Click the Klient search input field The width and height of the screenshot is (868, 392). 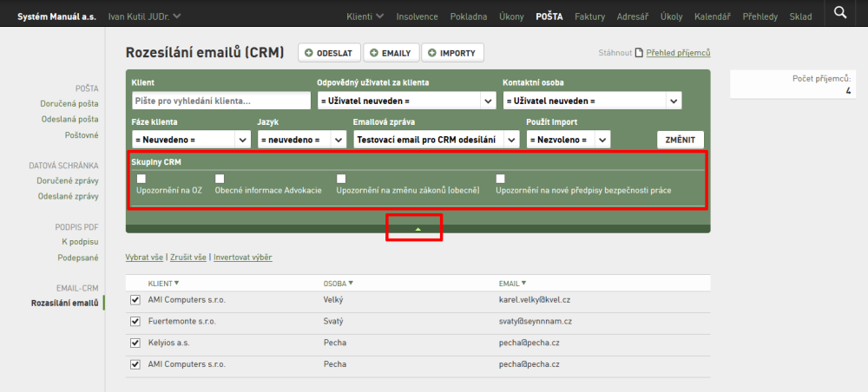pyautogui.click(x=221, y=101)
